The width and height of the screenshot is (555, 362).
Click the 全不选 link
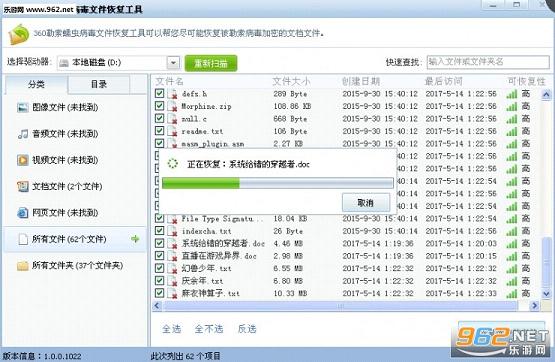(209, 329)
